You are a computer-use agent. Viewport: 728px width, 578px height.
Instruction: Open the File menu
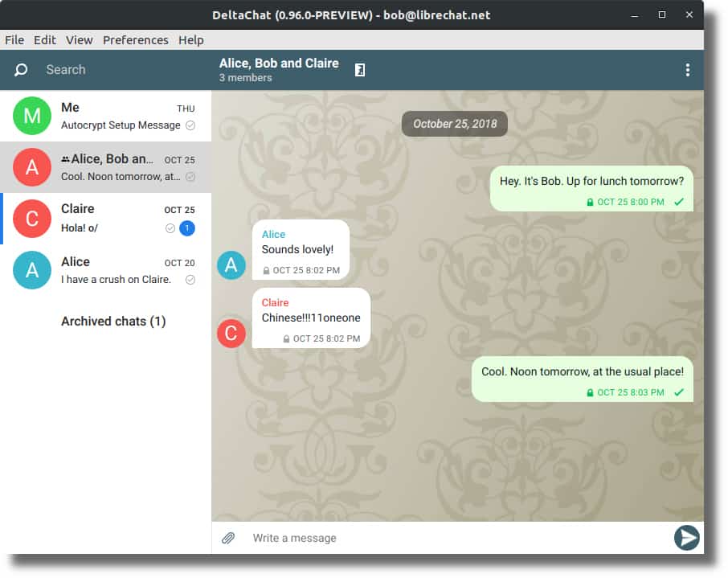pyautogui.click(x=14, y=40)
